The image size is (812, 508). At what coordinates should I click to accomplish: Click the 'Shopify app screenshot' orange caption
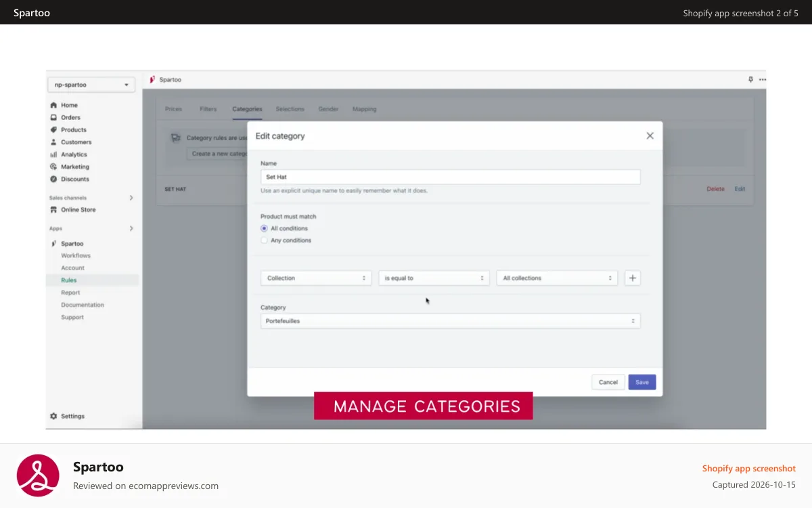coord(748,468)
